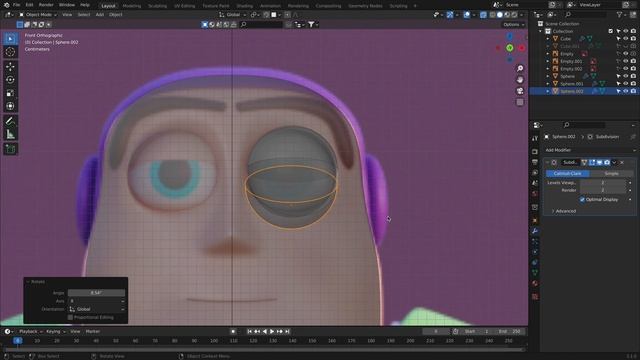
Task: Toggle eye visibility for Sphere.002
Action: (626, 91)
